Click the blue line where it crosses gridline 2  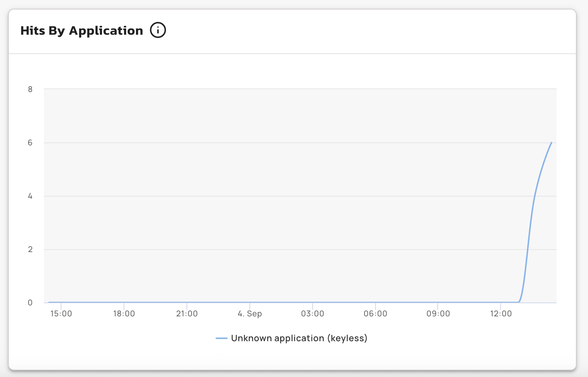[x=527, y=250]
